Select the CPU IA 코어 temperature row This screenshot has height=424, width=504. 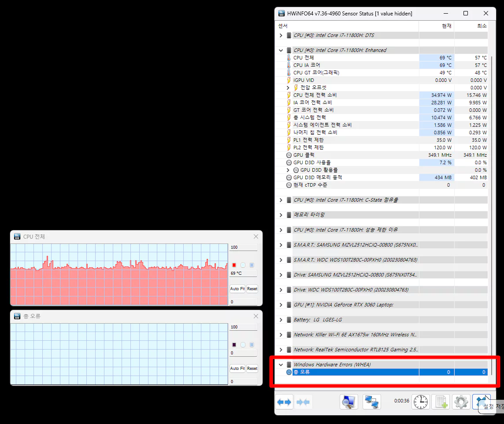(x=382, y=65)
